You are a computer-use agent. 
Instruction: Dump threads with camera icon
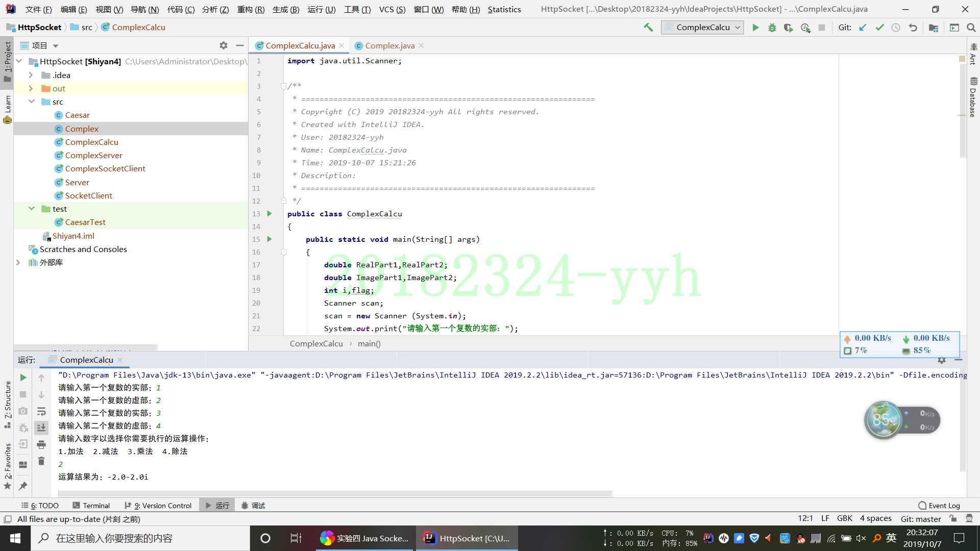click(x=23, y=411)
